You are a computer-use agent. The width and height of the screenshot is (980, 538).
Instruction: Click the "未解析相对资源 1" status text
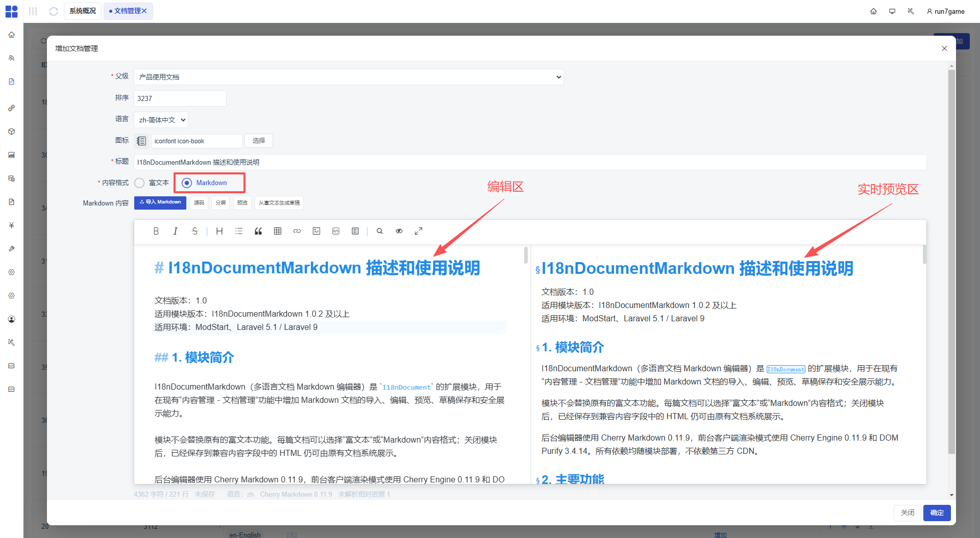(364, 494)
